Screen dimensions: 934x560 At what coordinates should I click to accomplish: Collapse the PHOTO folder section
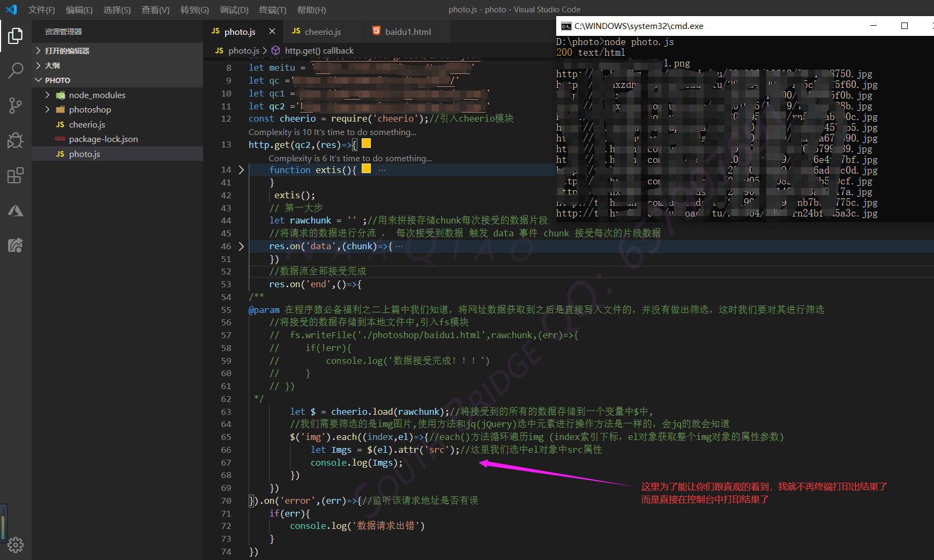pyautogui.click(x=117, y=80)
